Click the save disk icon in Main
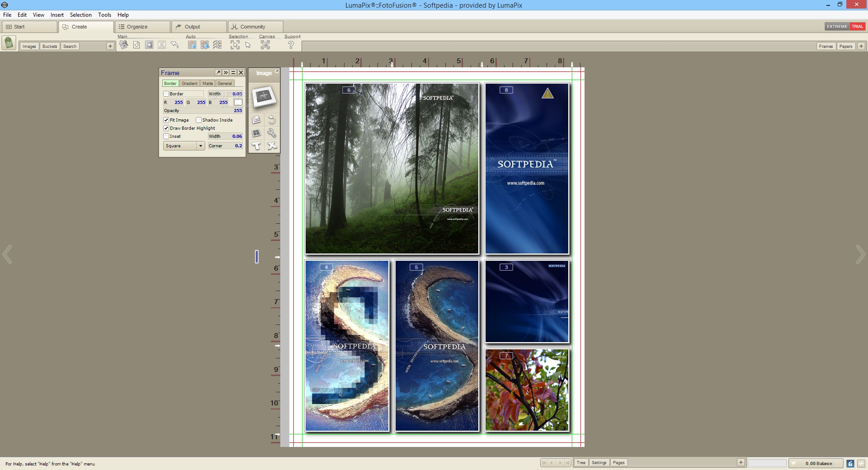868x470 pixels. click(162, 45)
